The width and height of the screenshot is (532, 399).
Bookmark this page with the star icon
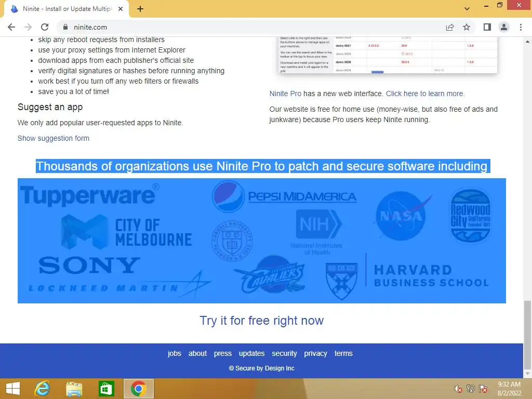[467, 27]
